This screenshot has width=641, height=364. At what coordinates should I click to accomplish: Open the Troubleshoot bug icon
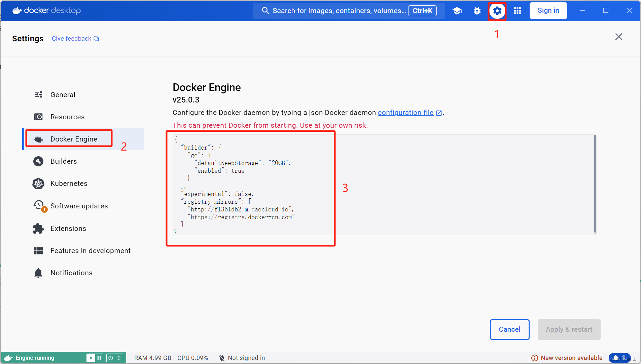pyautogui.click(x=477, y=11)
